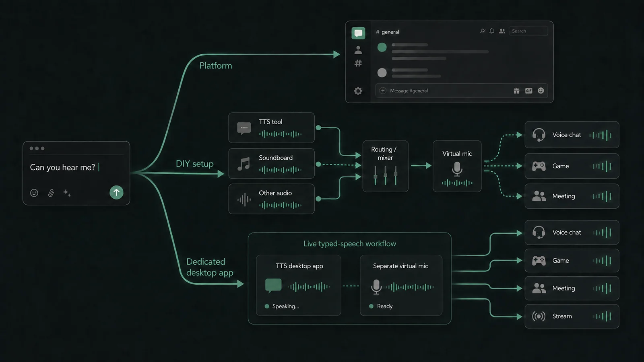This screenshot has width=644, height=362.
Task: Click the '# general' channel title
Action: pyautogui.click(x=387, y=32)
